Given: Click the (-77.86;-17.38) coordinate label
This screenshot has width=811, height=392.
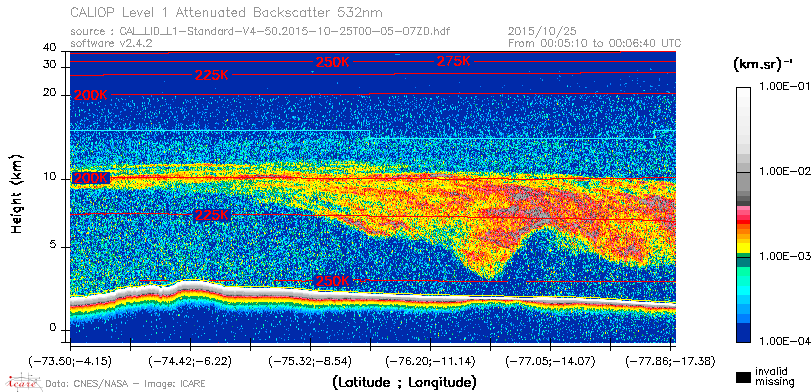Looking at the screenshot, I should click(x=670, y=360).
